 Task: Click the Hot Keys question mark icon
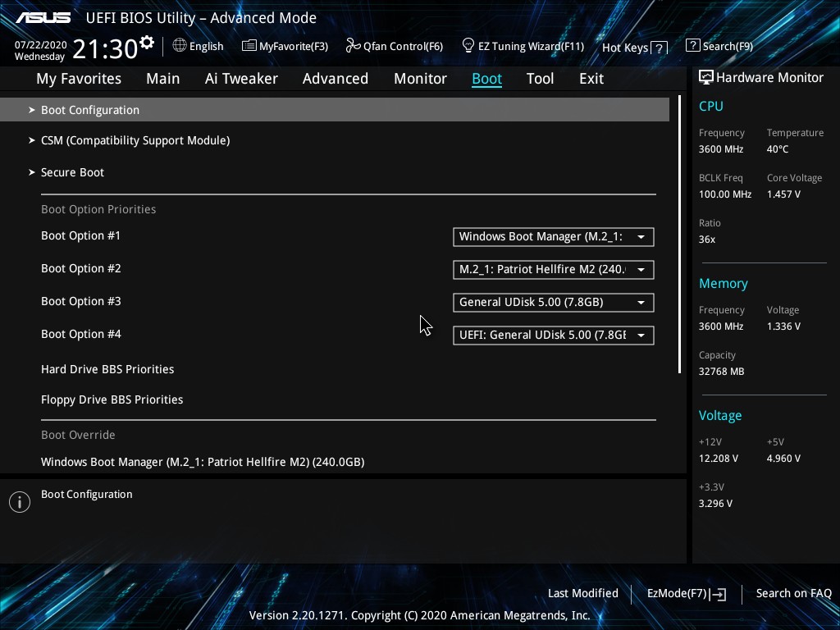(x=659, y=48)
